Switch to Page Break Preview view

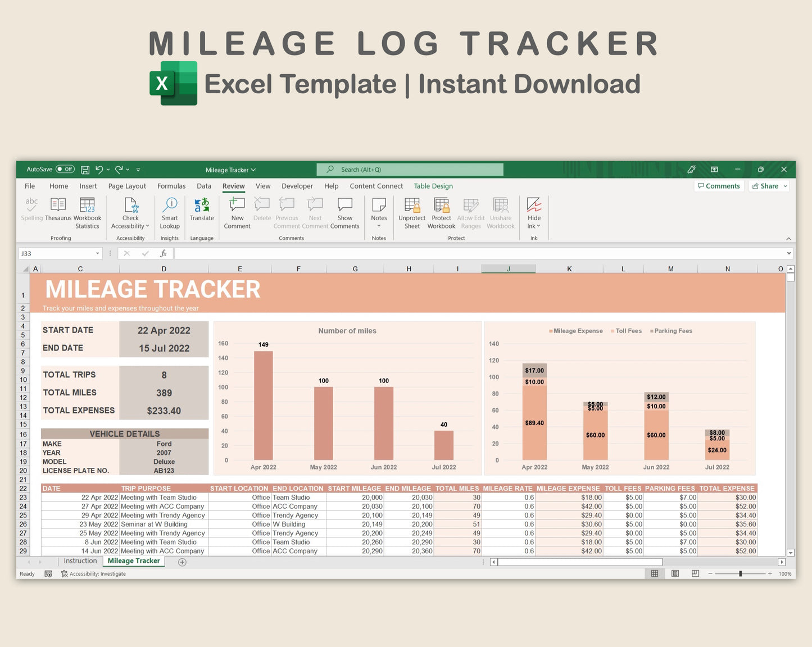point(695,573)
